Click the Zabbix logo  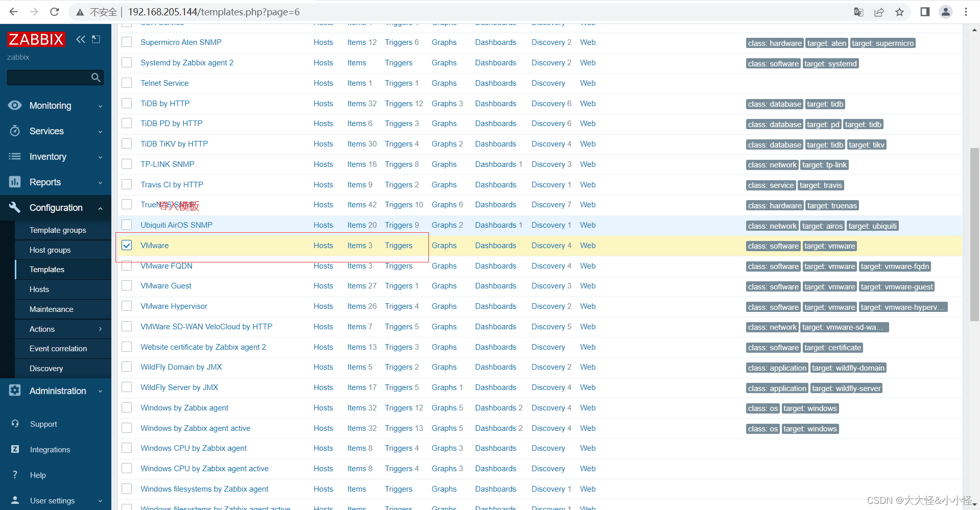click(36, 39)
